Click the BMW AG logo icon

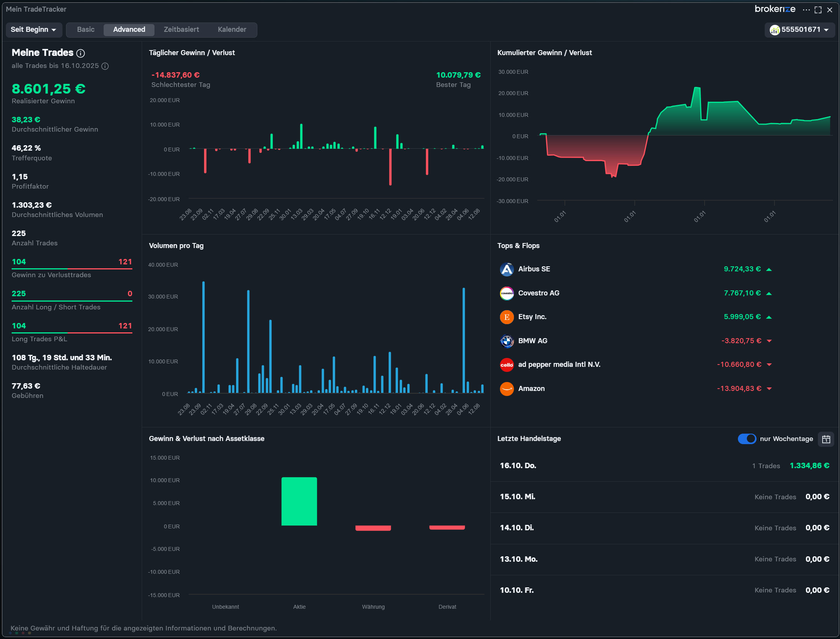507,341
